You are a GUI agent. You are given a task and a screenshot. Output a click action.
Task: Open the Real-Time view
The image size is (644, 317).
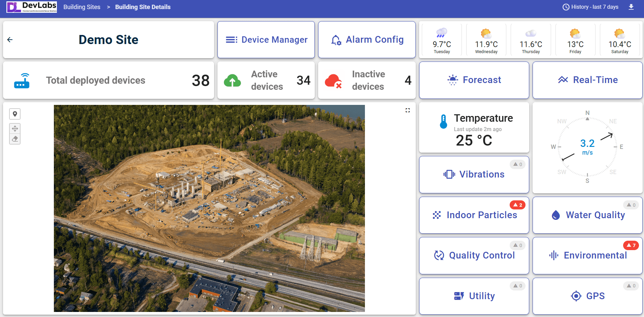587,80
